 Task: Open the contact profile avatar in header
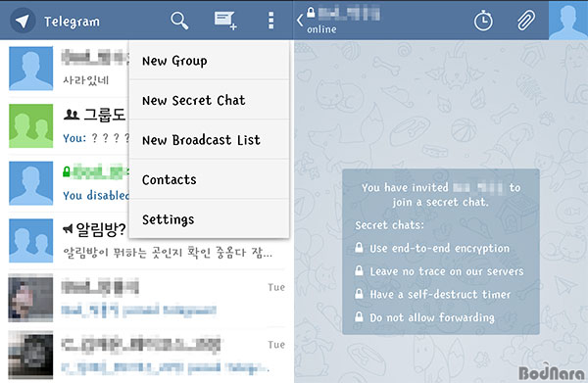pos(568,20)
